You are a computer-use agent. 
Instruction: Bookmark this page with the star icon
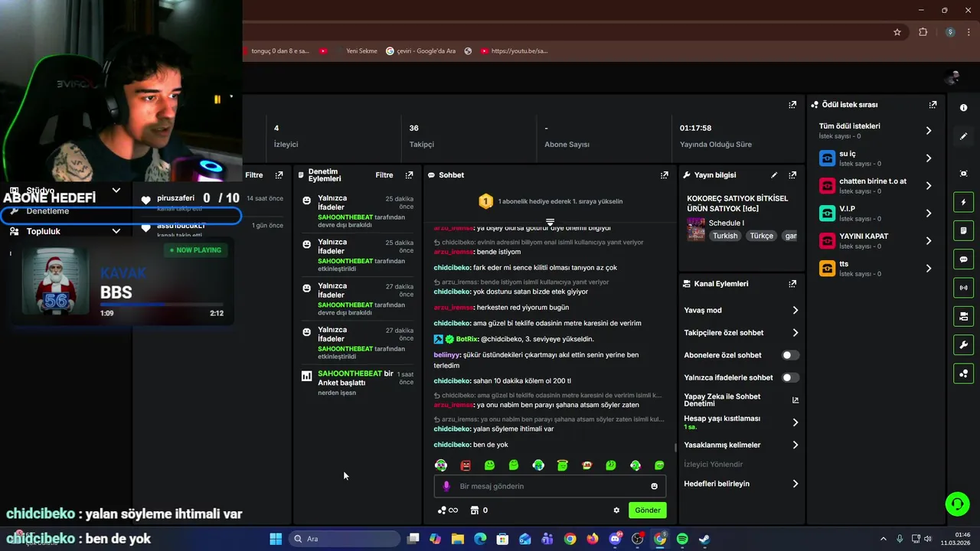coord(897,32)
